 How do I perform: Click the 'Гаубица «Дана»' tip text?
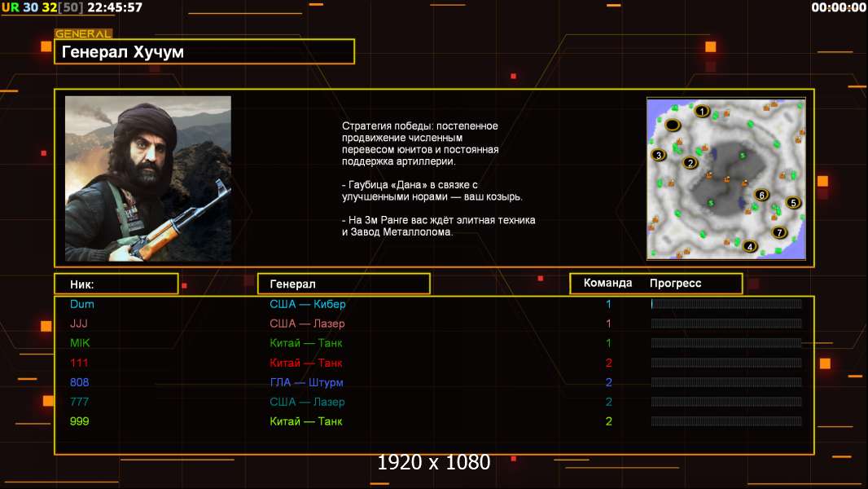[x=432, y=191]
